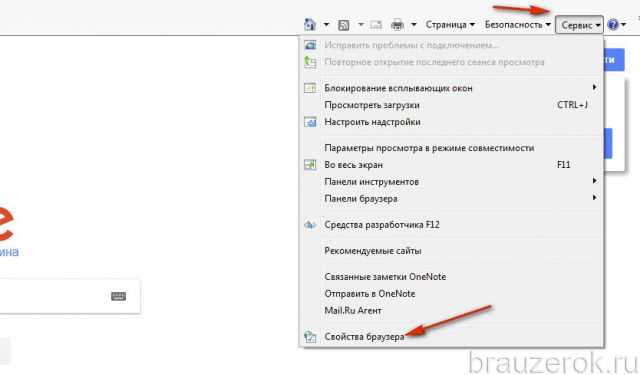Expand the popup blocker submenu arrow
This screenshot has width=640, height=375.
coord(595,87)
